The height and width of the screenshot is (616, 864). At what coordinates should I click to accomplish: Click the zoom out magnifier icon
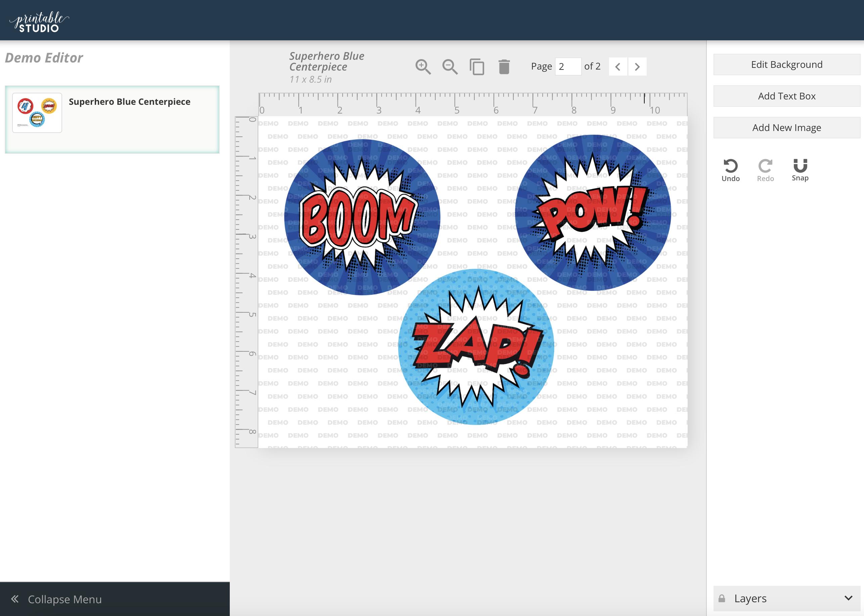click(450, 67)
